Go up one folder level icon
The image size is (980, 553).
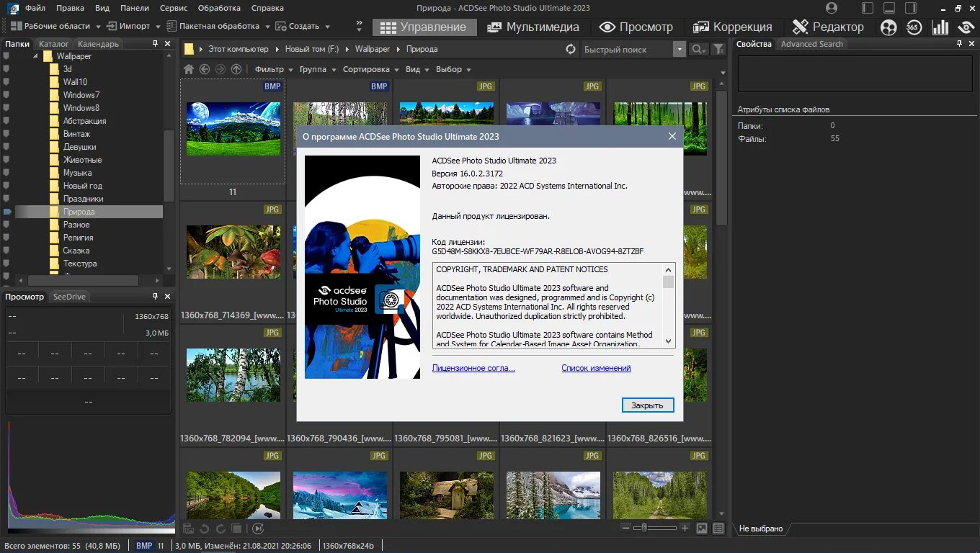[236, 69]
